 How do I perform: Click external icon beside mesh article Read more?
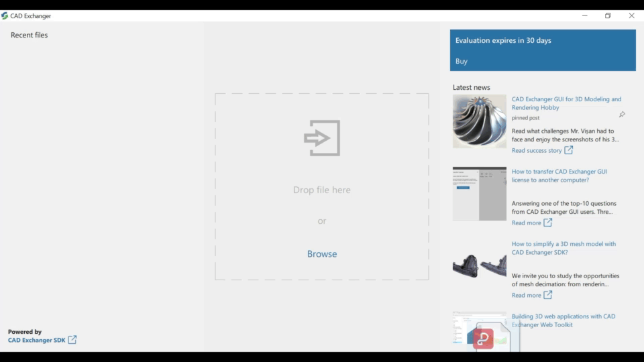pyautogui.click(x=548, y=295)
